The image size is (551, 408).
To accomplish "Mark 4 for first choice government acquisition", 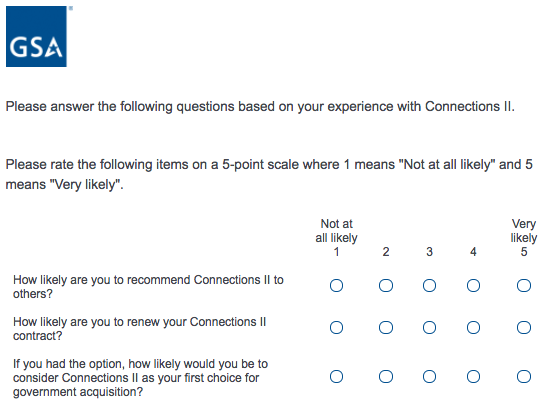I will click(473, 377).
